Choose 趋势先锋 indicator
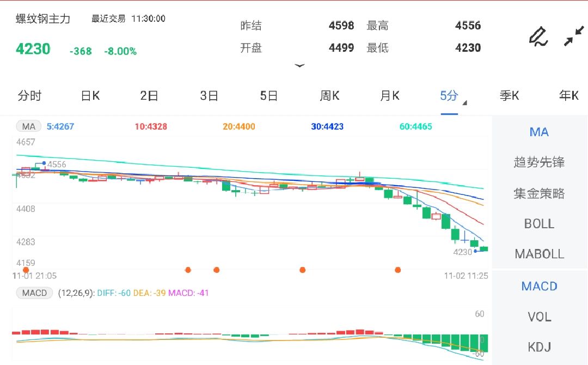This screenshot has height=365, width=588. pos(539,162)
